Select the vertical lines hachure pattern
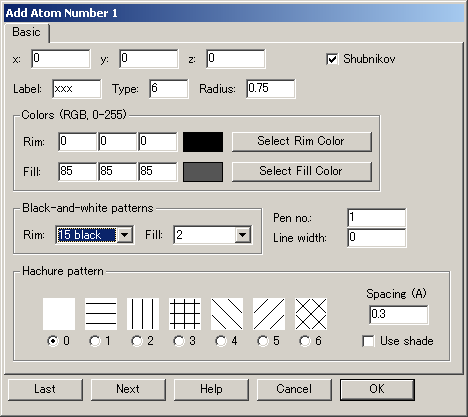 coord(143,314)
